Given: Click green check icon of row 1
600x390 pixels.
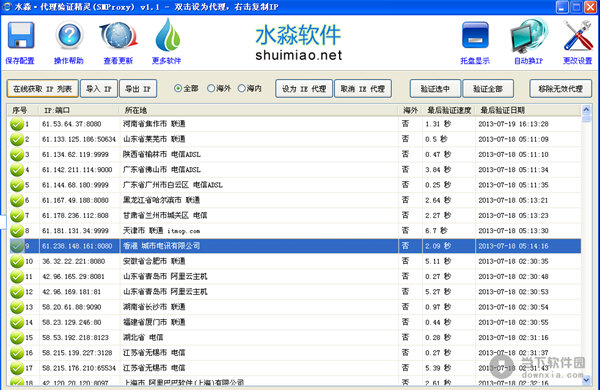Looking at the screenshot, I should point(16,124).
